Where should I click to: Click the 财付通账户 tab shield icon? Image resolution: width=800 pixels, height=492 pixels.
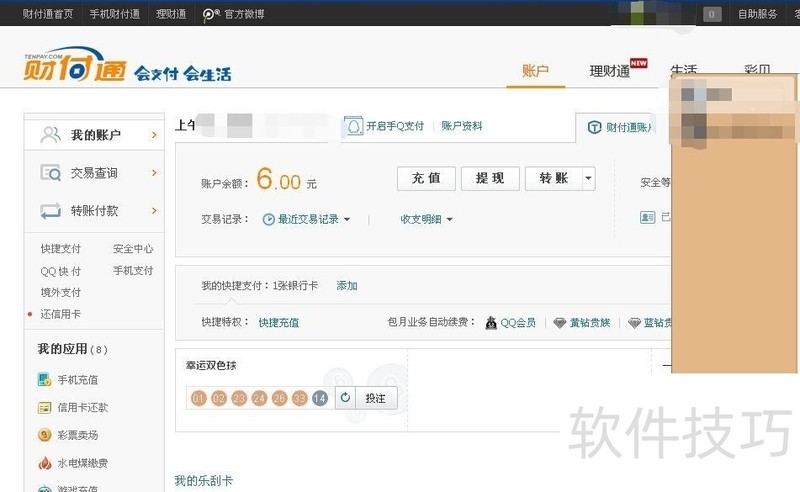click(x=594, y=127)
